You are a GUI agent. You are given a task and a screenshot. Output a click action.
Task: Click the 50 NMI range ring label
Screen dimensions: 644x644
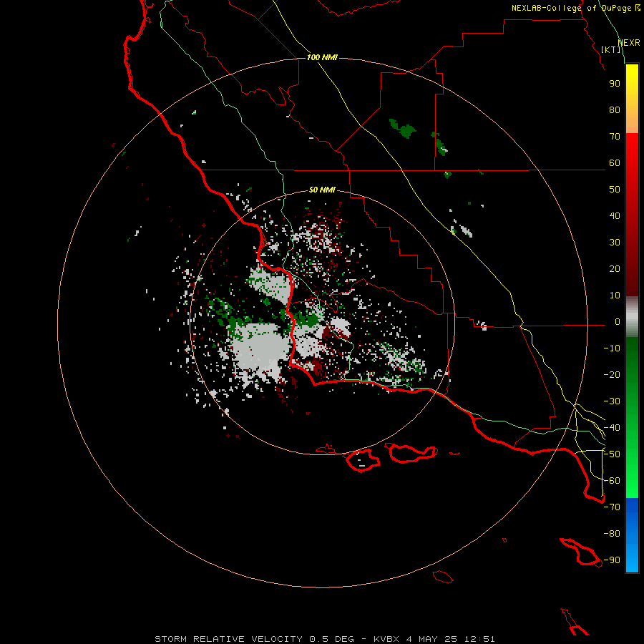322,190
